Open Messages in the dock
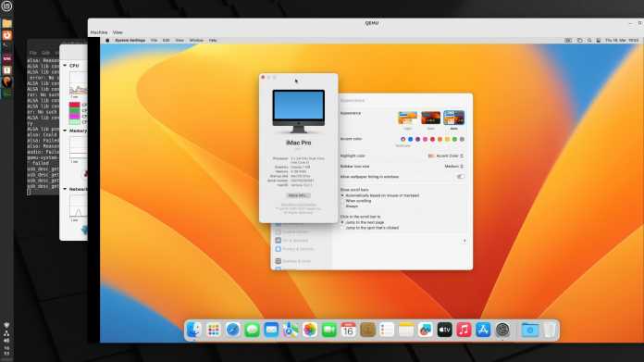 pyautogui.click(x=252, y=330)
